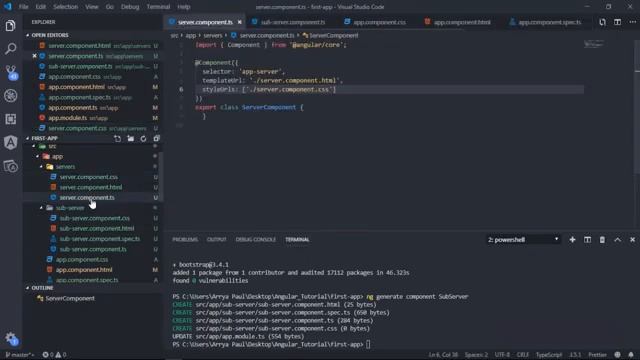Switch to OUTPUT panel tab
640x360 pixels.
[216, 240]
